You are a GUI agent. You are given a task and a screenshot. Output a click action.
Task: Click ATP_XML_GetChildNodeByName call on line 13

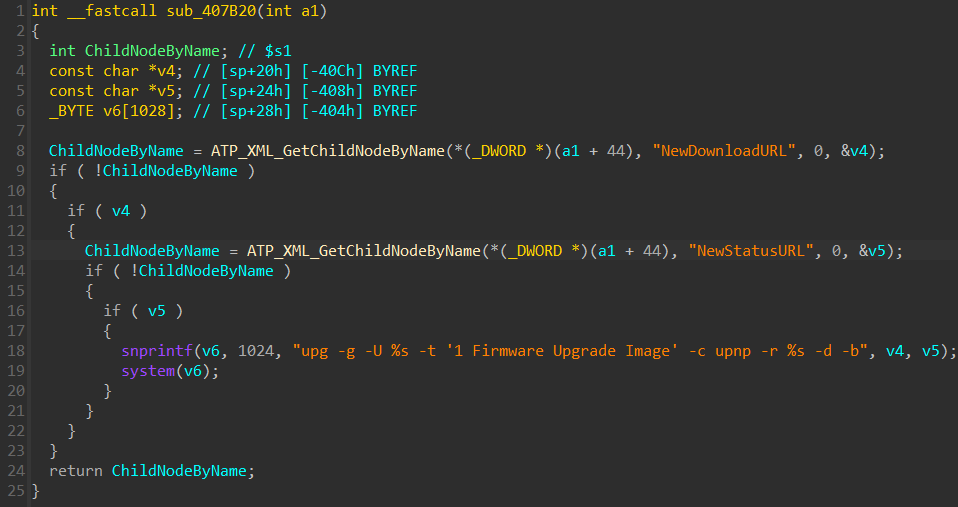coord(364,251)
